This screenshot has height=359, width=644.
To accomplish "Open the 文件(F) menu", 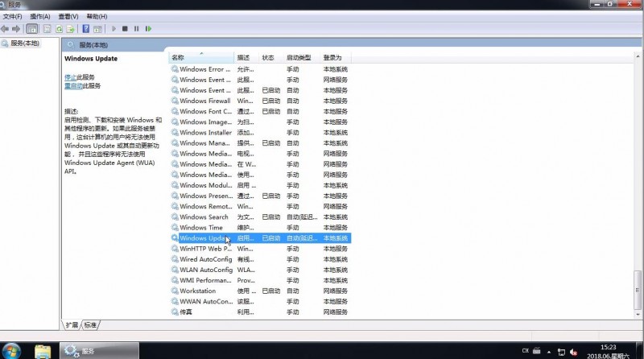I will coord(12,16).
